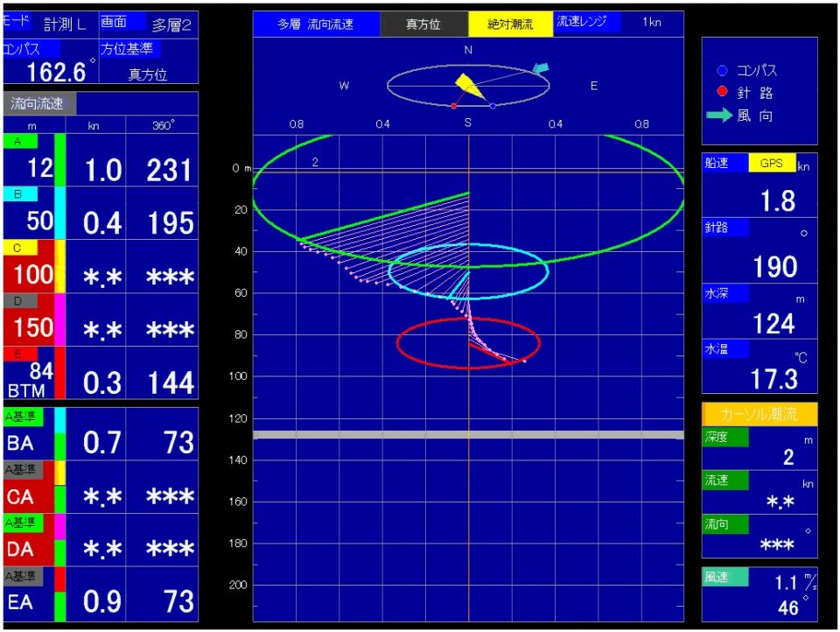The image size is (840, 632).
Task: Click the 画面 label
Action: [x=122, y=21]
